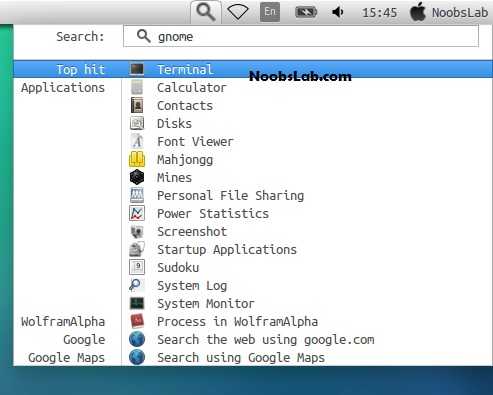Click the search magnifier in top panel
Image resolution: width=493 pixels, height=395 pixels.
pos(206,13)
